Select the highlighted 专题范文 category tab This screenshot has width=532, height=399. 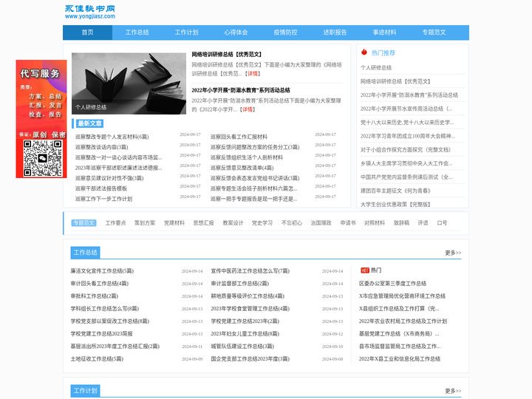coord(83,223)
